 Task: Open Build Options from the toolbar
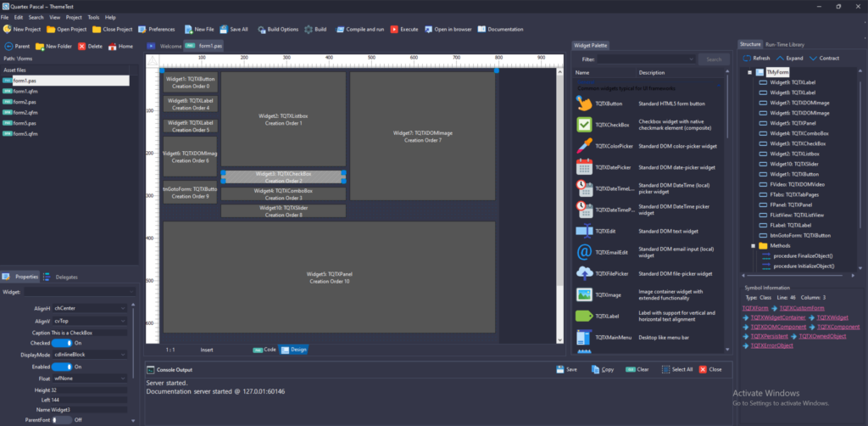(277, 30)
